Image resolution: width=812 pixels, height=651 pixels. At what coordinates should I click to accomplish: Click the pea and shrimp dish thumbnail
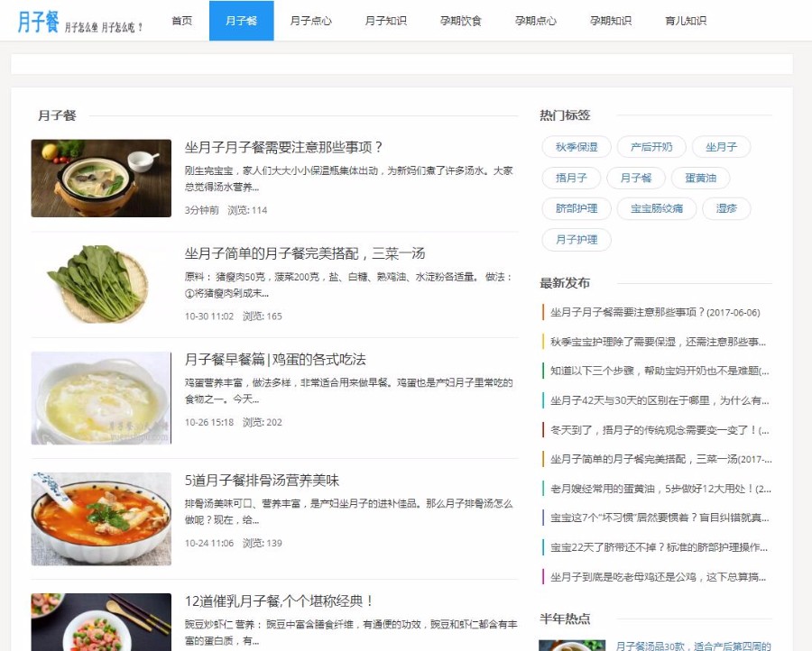(x=101, y=622)
